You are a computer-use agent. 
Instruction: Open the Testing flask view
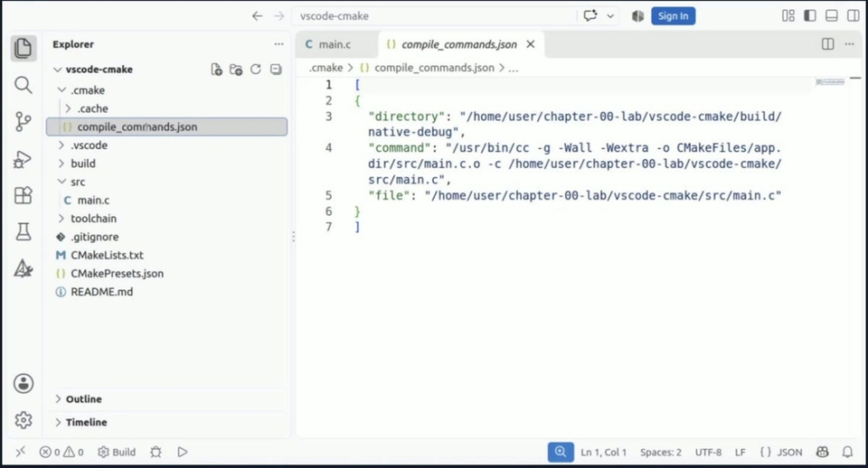click(24, 232)
